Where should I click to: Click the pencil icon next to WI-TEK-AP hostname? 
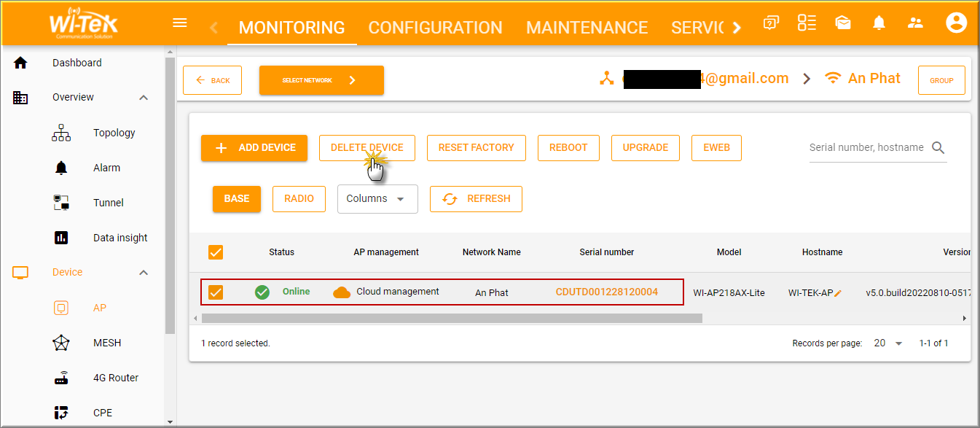[x=838, y=293]
